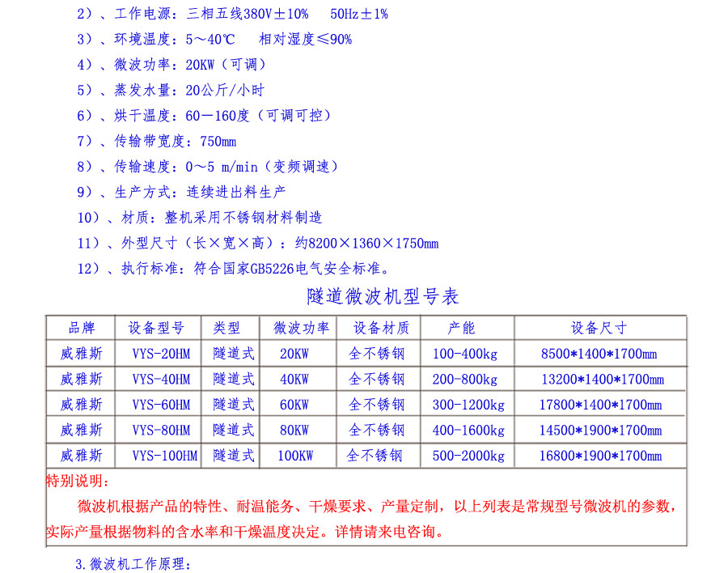Select the '13200*1400*1700mm' size cell

click(x=603, y=380)
